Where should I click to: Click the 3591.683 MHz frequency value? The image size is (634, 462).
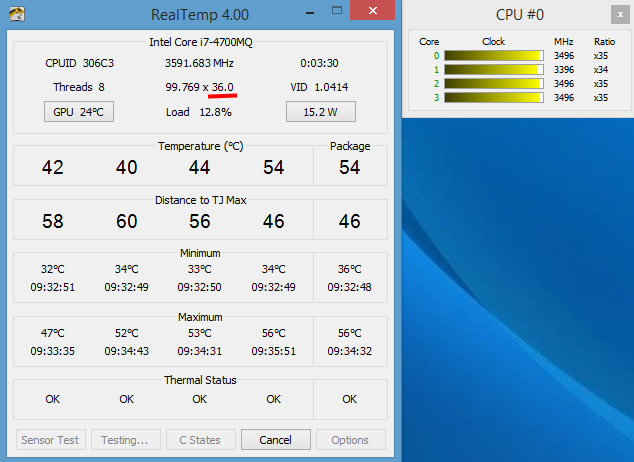click(x=199, y=63)
